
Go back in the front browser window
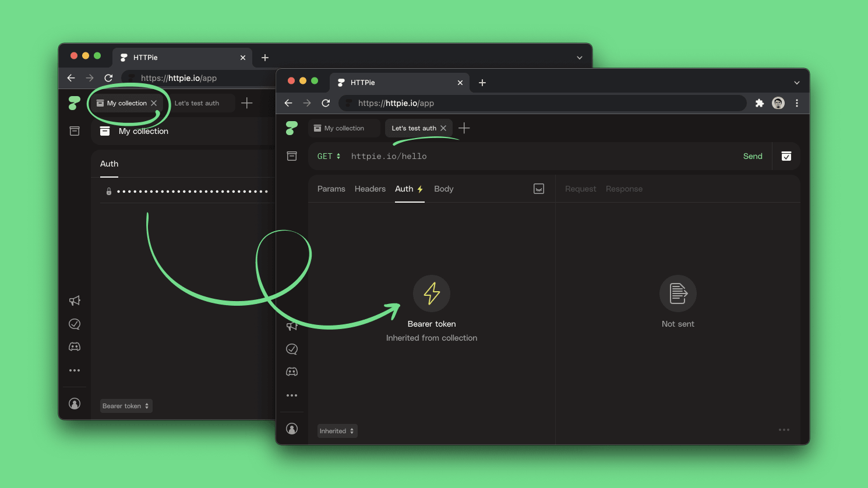coord(288,103)
